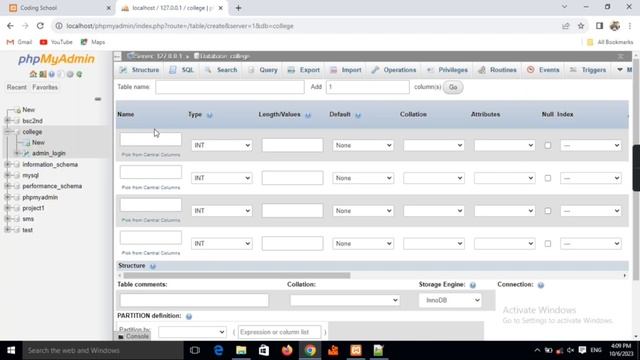Show Favorites tables list

coord(45,87)
